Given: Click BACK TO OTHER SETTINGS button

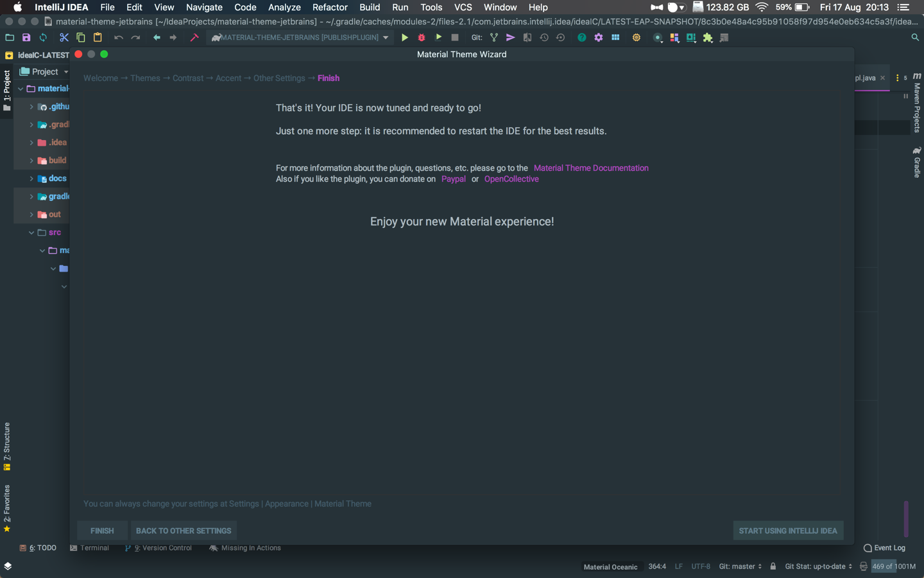Looking at the screenshot, I should click(x=184, y=530).
